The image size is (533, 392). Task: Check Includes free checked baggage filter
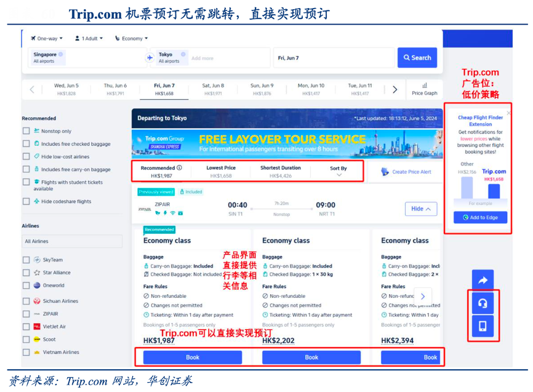(26, 143)
